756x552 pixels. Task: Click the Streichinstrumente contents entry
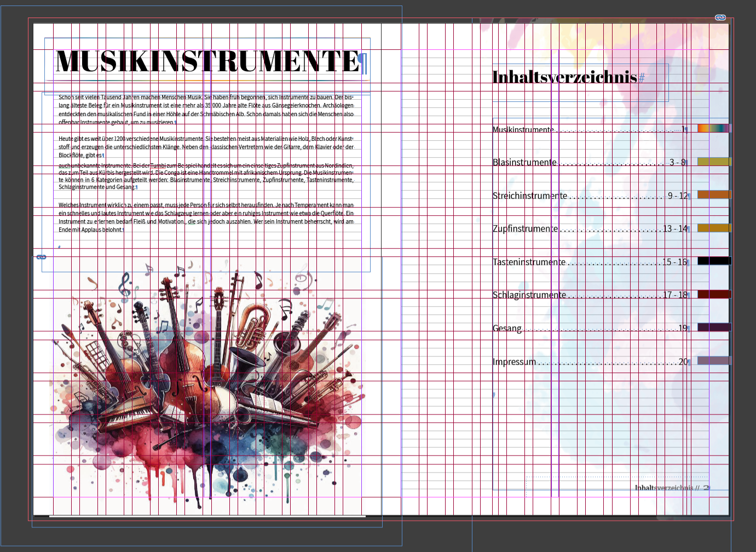(x=529, y=196)
